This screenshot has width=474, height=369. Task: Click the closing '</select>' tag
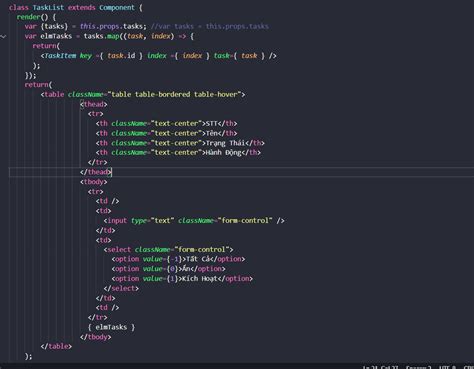coord(121,288)
